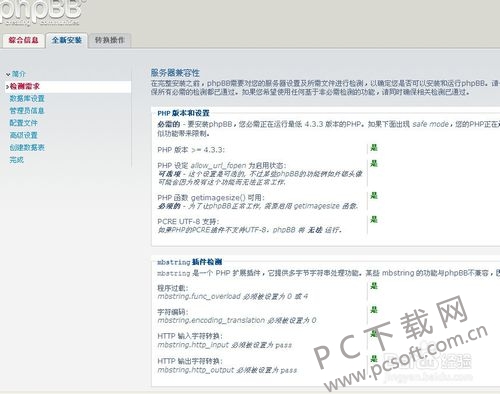Click the 是 result for PCRE UTF-8
The image size is (500, 394).
[x=374, y=219]
